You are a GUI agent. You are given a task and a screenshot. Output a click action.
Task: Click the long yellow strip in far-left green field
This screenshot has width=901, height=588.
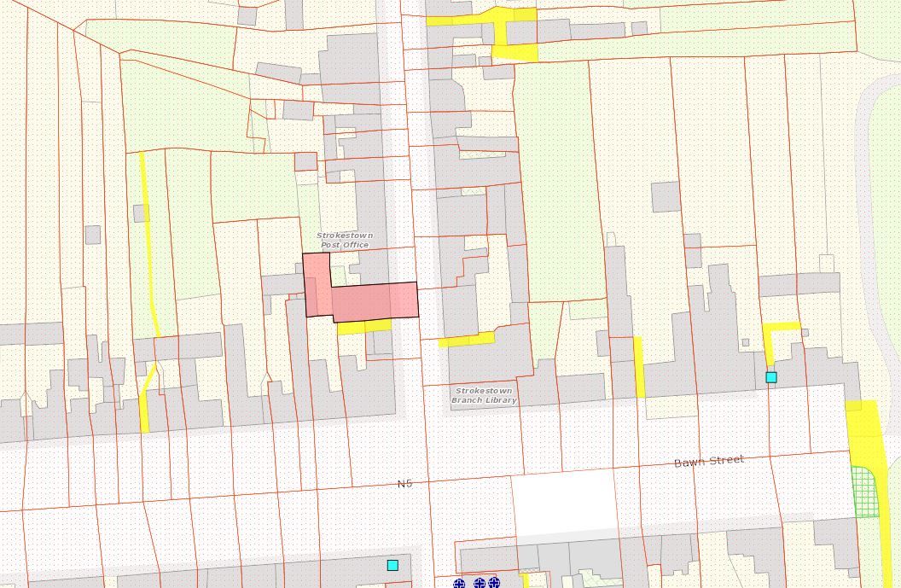click(148, 247)
